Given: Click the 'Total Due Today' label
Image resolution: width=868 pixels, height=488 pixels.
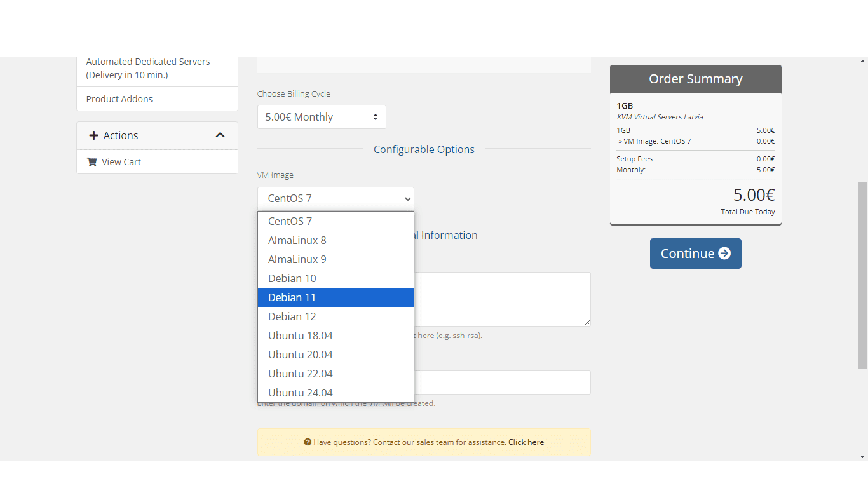Looking at the screenshot, I should click(748, 212).
